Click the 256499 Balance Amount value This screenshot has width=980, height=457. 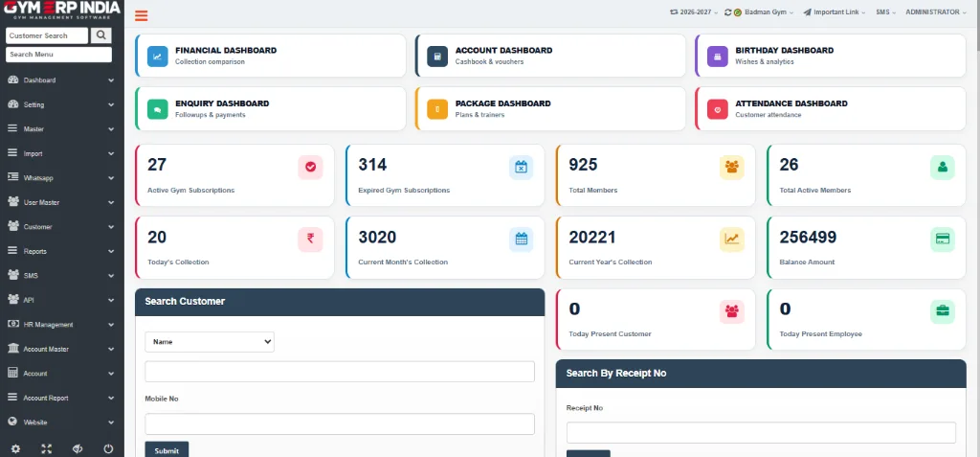click(x=808, y=238)
